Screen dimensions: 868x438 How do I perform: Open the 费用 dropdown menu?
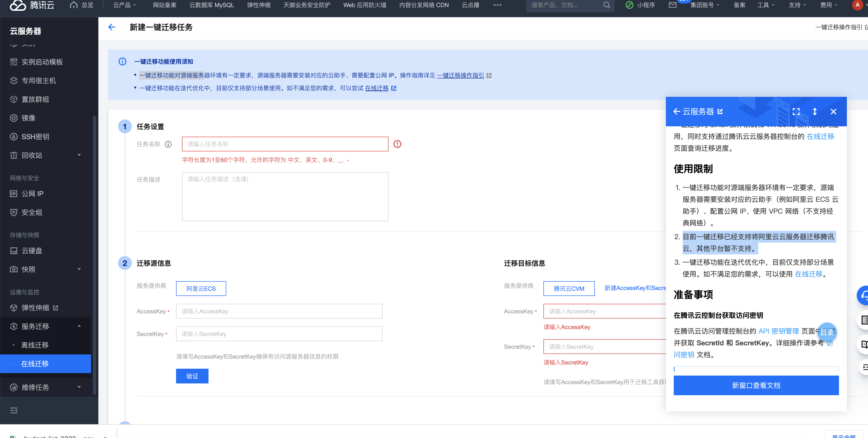click(829, 5)
